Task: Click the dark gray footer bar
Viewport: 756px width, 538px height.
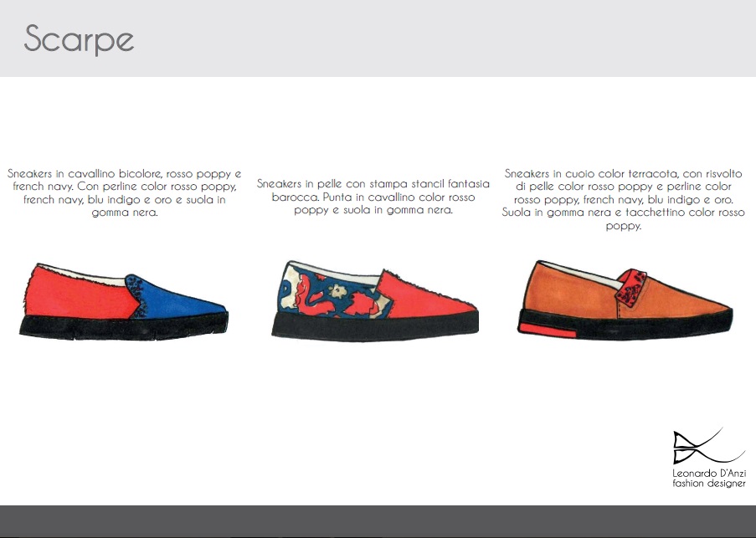Action: click(378, 521)
